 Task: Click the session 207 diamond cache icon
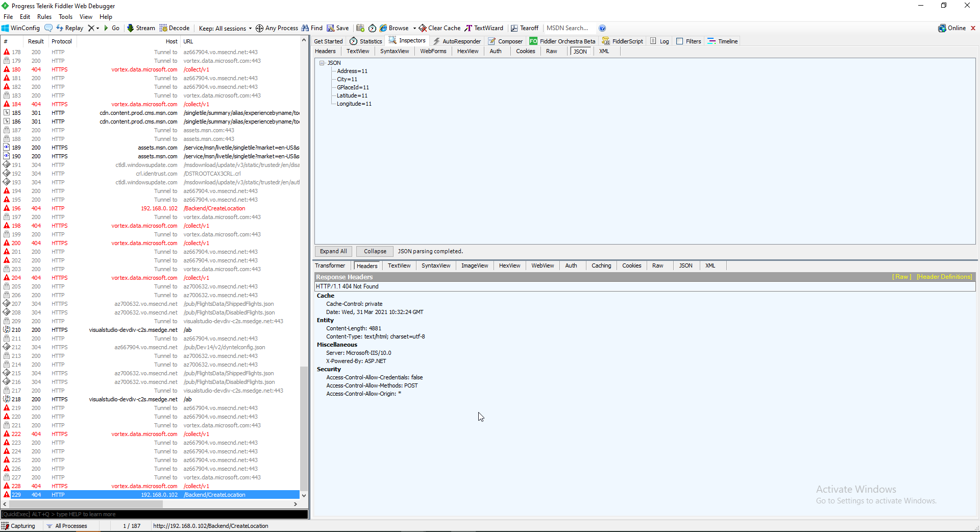pos(7,304)
